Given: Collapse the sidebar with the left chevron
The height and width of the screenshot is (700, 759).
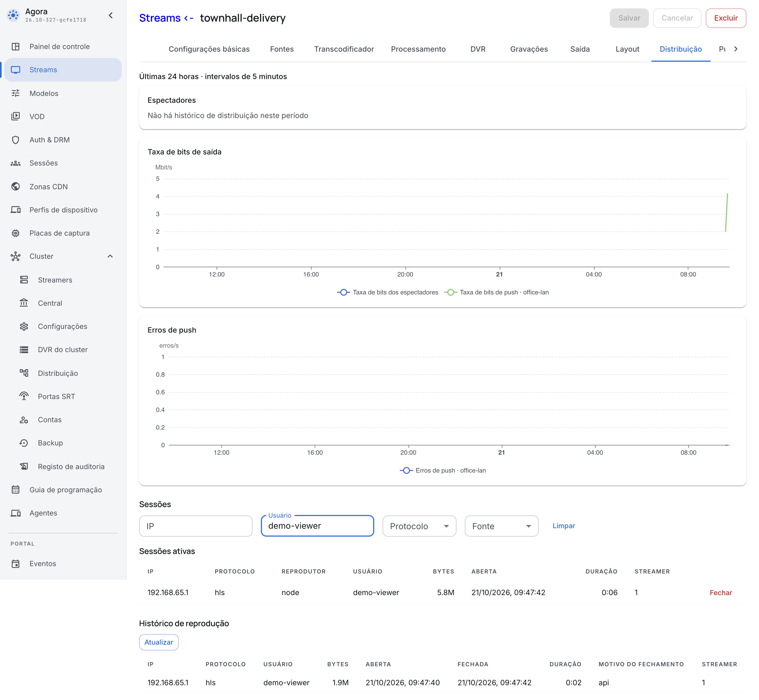Looking at the screenshot, I should (x=111, y=15).
